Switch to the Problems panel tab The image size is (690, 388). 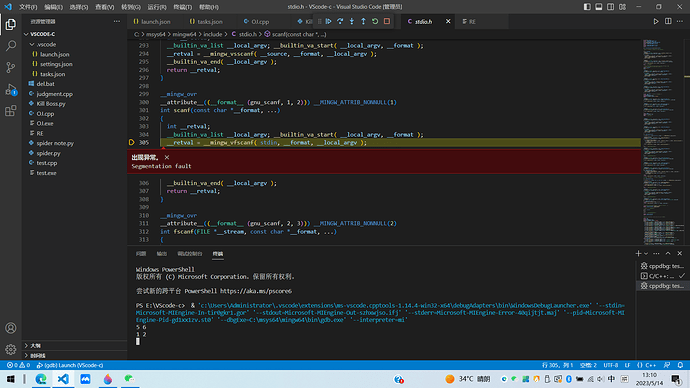click(x=141, y=254)
